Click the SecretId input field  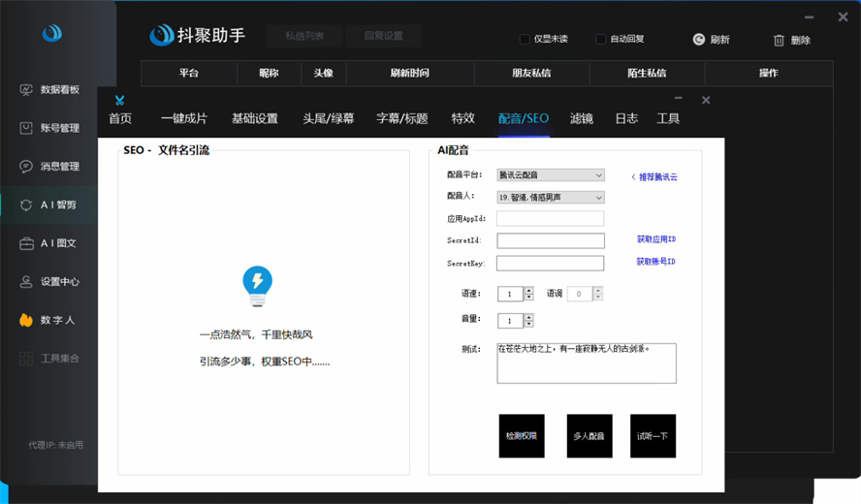point(551,240)
